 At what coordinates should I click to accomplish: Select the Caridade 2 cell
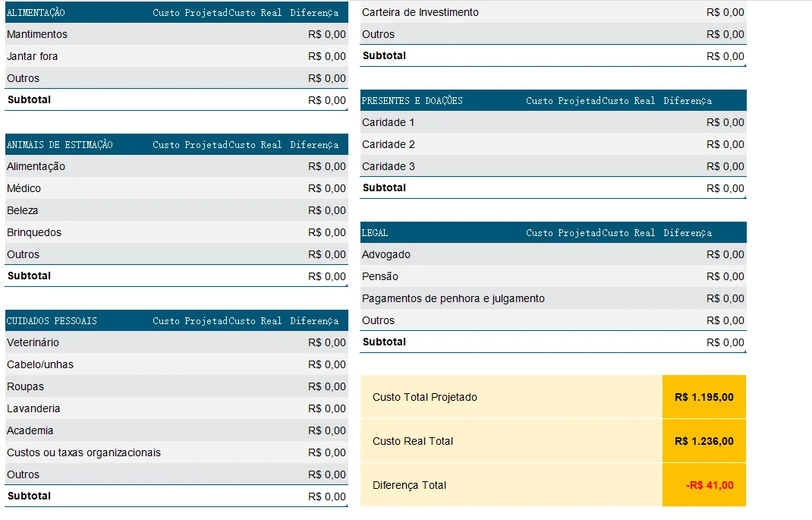[x=389, y=144]
